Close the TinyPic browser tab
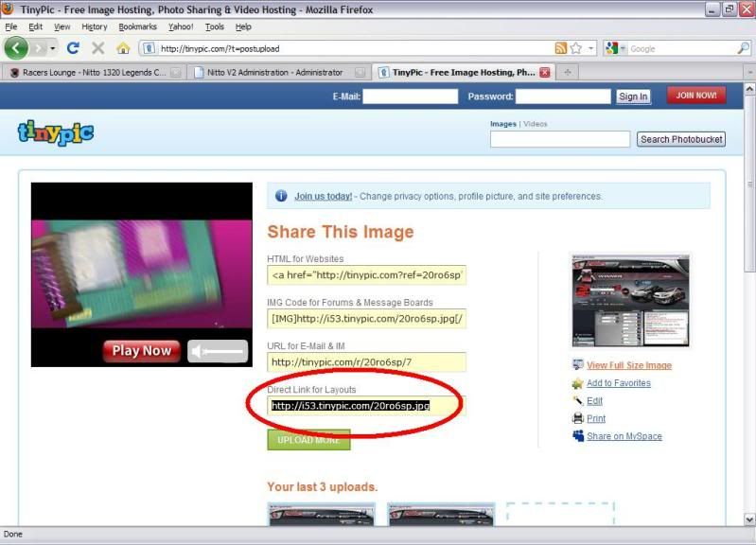 tap(544, 72)
